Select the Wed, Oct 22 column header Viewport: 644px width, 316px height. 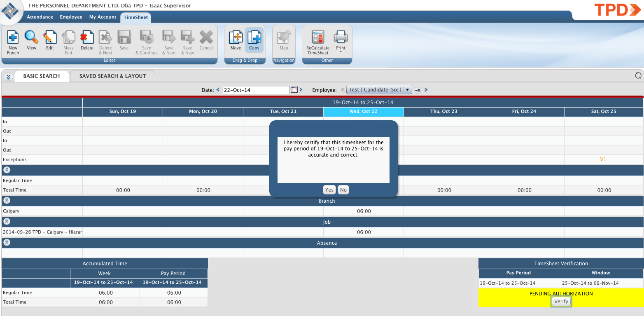[363, 112]
